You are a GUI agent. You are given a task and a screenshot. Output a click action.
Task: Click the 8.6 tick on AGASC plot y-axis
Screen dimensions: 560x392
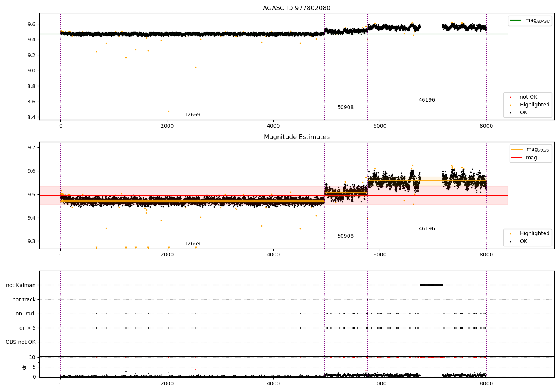(x=31, y=102)
